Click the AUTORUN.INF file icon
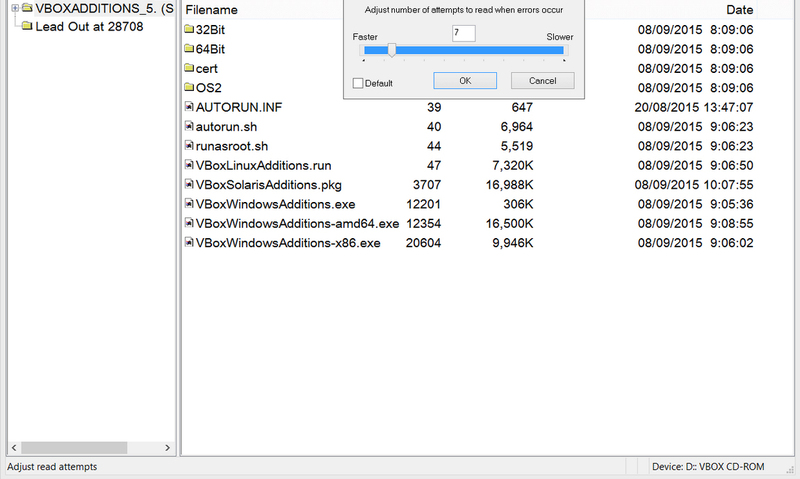This screenshot has width=800, height=479. (x=189, y=107)
